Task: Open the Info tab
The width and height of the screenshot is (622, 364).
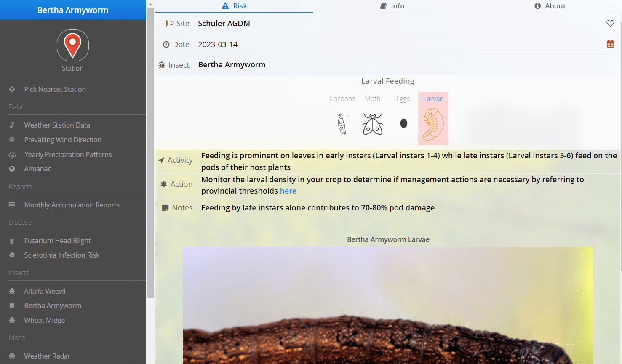Action: [392, 6]
